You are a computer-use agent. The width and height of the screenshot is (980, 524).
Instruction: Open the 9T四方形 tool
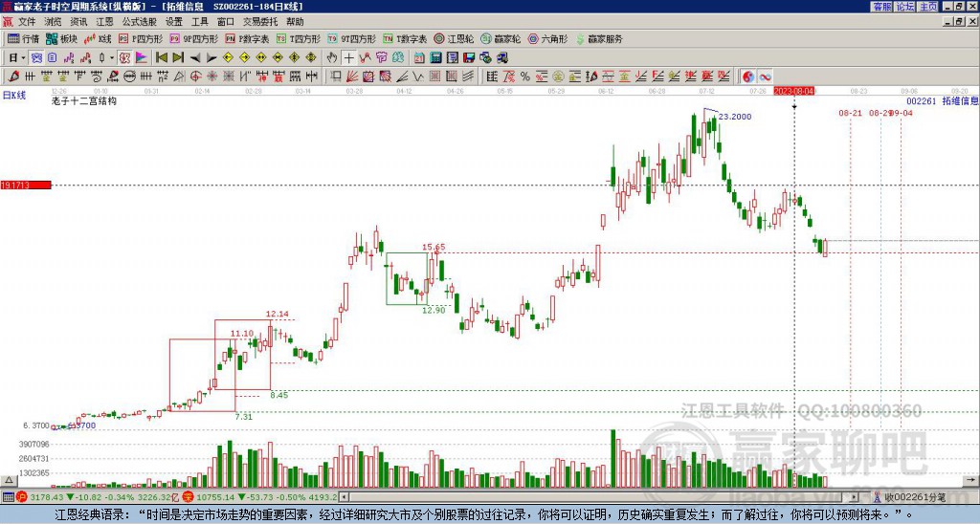352,38
